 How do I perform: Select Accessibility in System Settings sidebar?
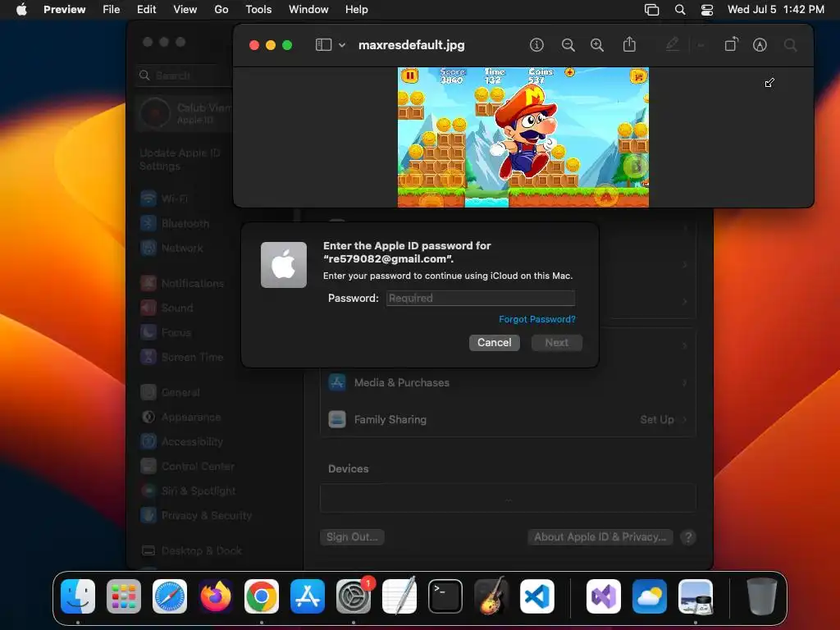(192, 442)
